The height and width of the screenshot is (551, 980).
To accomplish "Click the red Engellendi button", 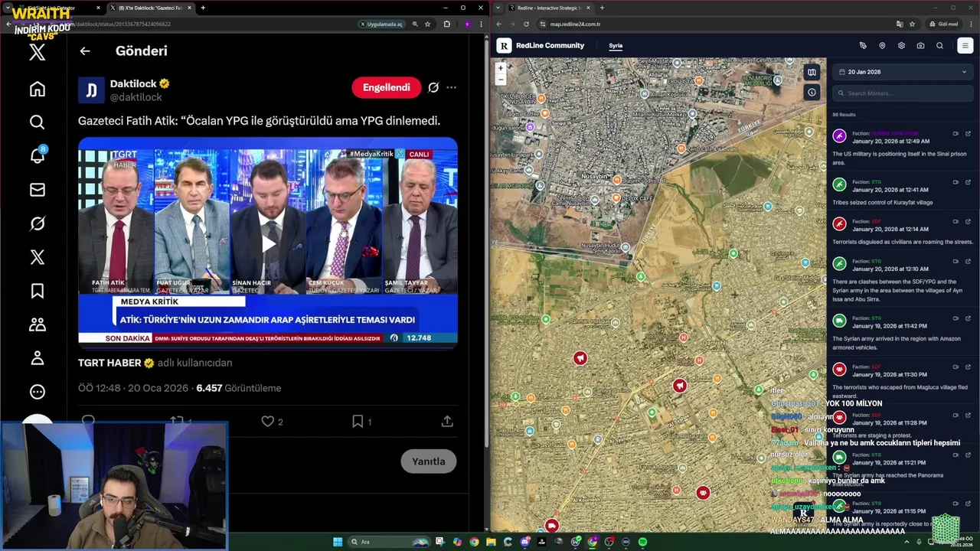I will [386, 87].
